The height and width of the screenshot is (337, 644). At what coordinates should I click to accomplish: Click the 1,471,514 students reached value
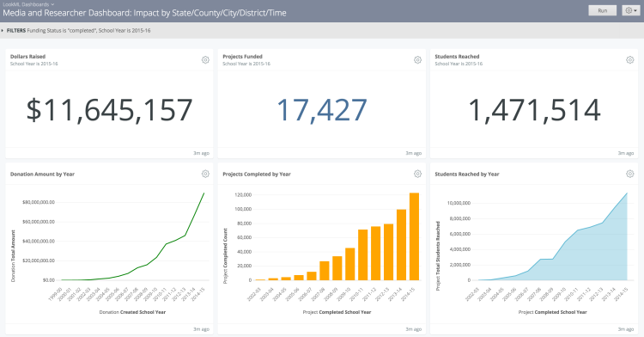(534, 110)
